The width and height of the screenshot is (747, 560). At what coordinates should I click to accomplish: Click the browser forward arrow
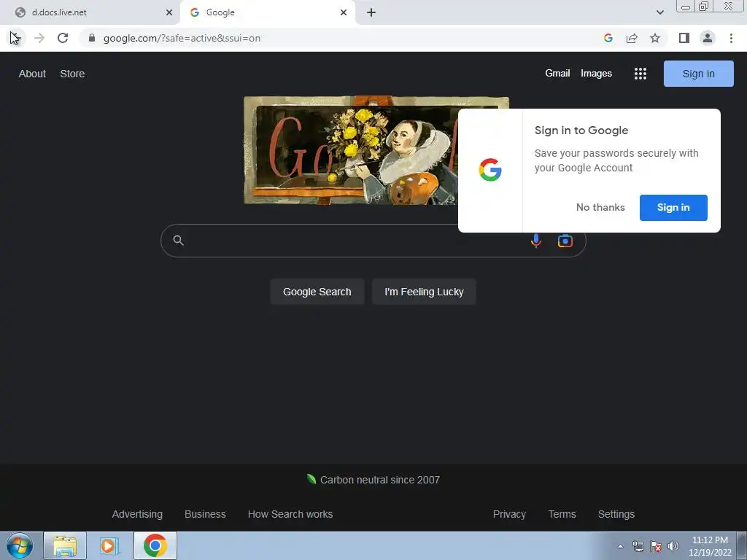(39, 38)
